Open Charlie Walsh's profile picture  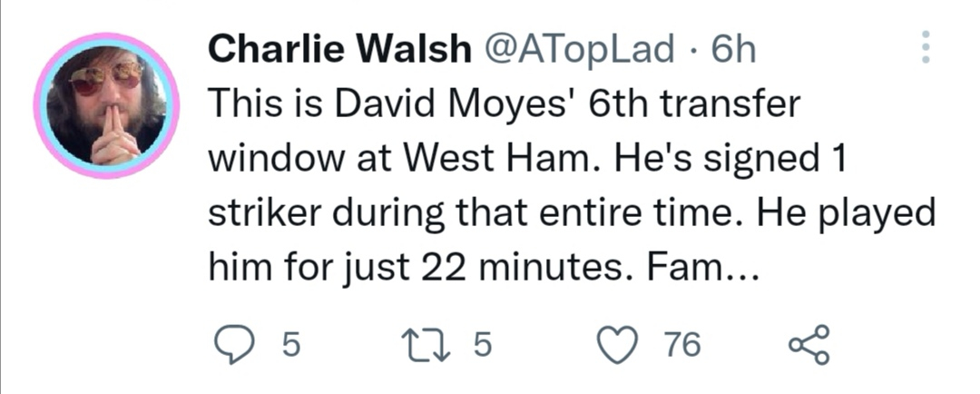106,105
